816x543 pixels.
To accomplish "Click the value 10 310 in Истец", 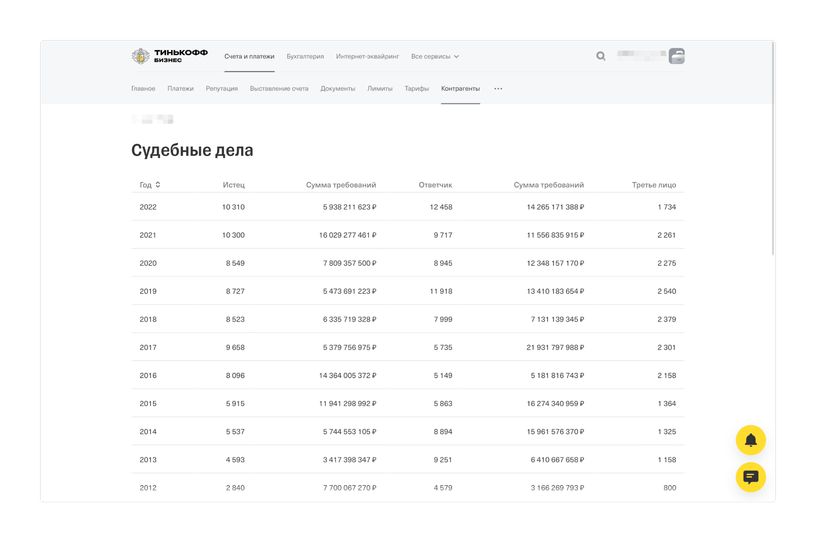I will click(233, 207).
